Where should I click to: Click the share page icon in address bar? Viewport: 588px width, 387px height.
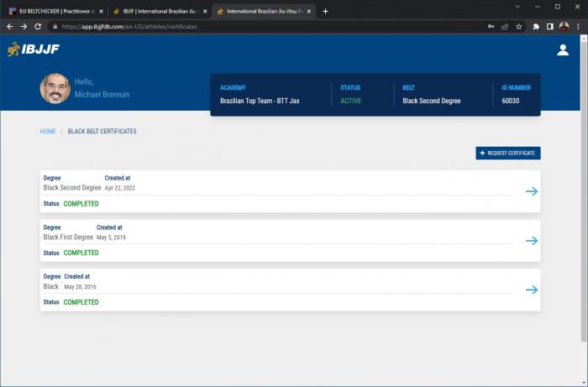(x=505, y=27)
